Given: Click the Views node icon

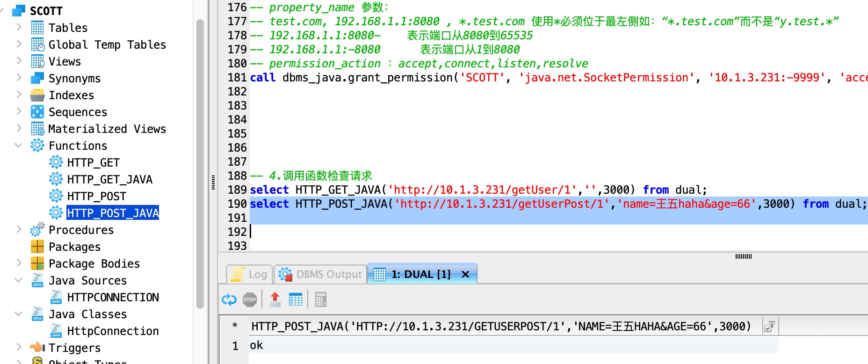Looking at the screenshot, I should 37,61.
